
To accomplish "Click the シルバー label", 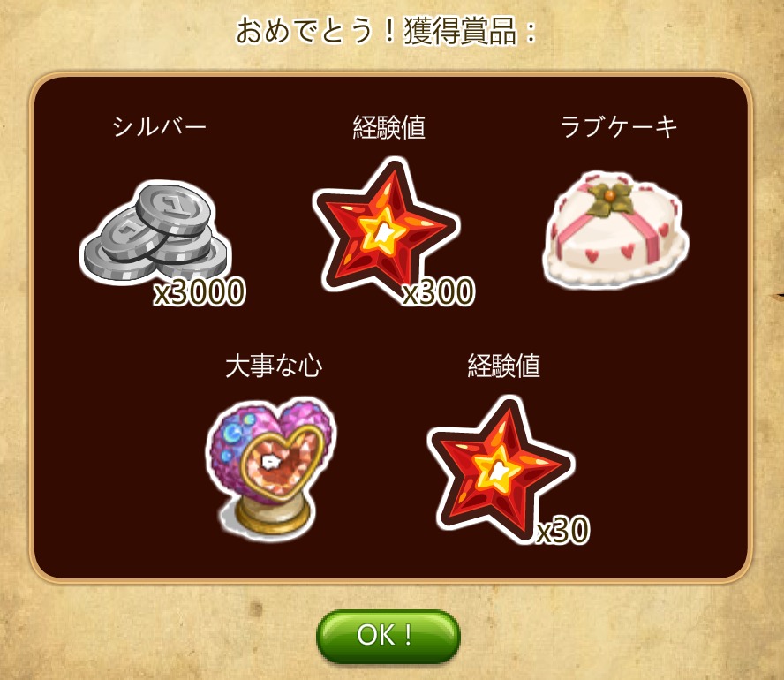I will (x=160, y=126).
